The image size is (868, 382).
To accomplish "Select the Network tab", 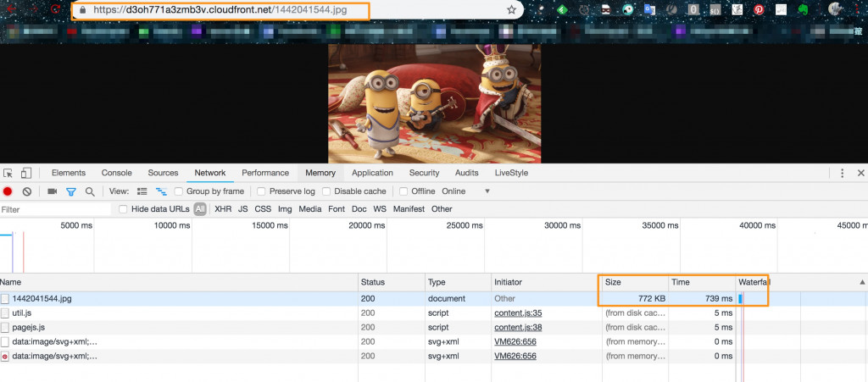I will pyautogui.click(x=210, y=173).
